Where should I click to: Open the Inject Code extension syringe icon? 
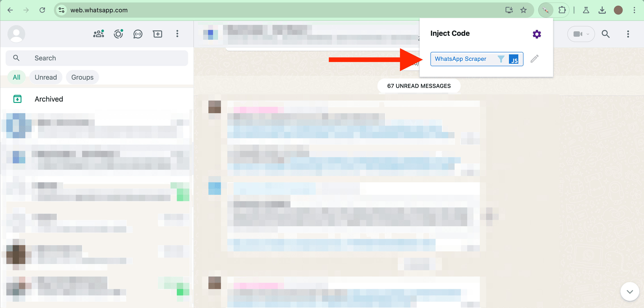[546, 10]
